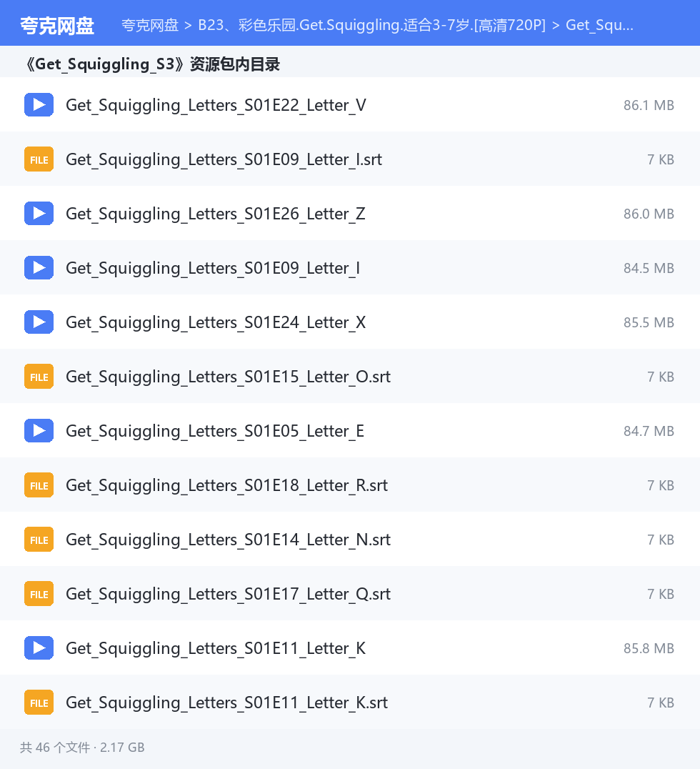700x769 pixels.
Task: Click the video play icon for S01E09_Letter_I
Action: (x=39, y=268)
